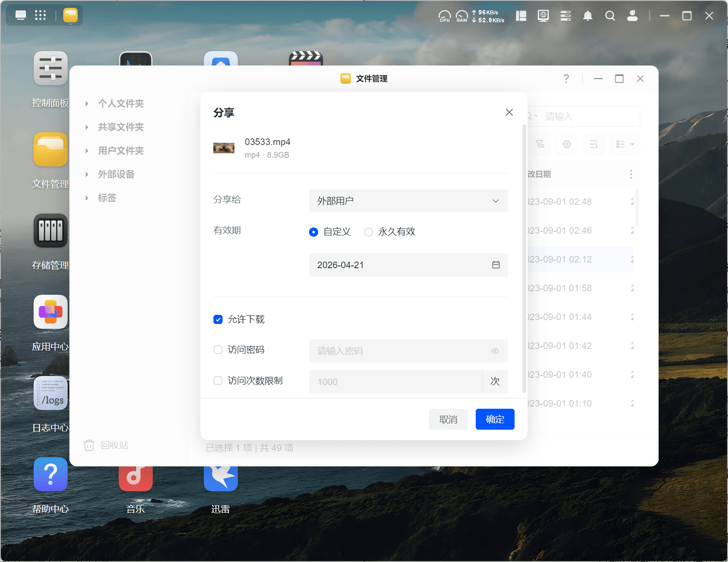The image size is (728, 562).
Task: Click the notification bell in top bar
Action: (588, 16)
